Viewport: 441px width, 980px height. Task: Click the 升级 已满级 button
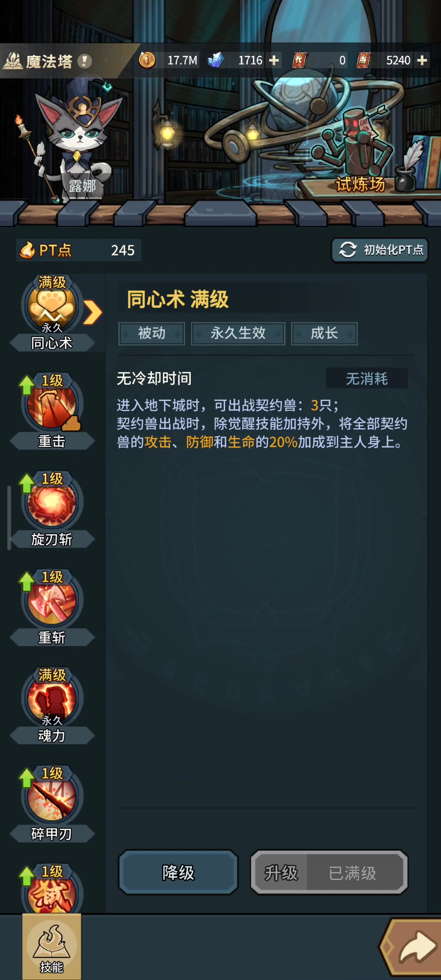click(x=329, y=873)
